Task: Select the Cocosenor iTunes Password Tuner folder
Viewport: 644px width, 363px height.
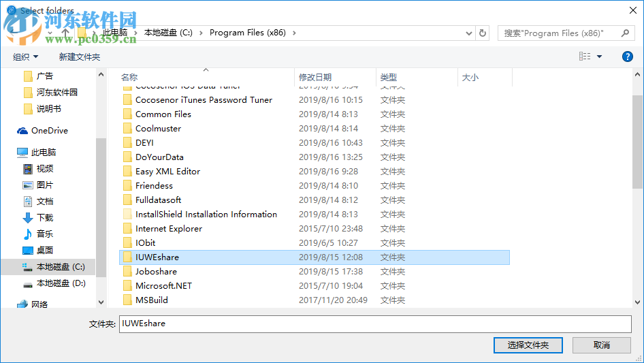Action: click(204, 100)
